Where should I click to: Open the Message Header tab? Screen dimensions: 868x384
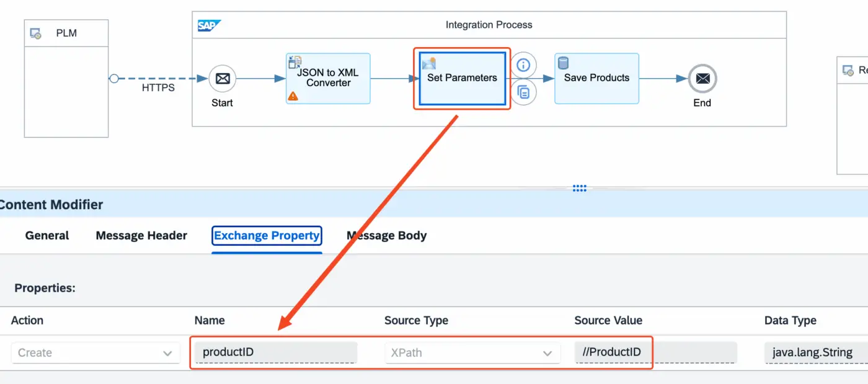tap(141, 236)
